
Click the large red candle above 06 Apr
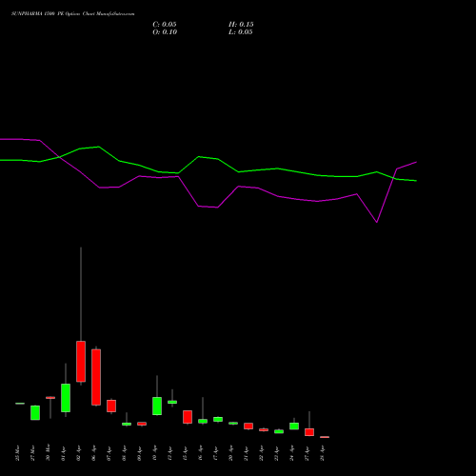coord(96,377)
